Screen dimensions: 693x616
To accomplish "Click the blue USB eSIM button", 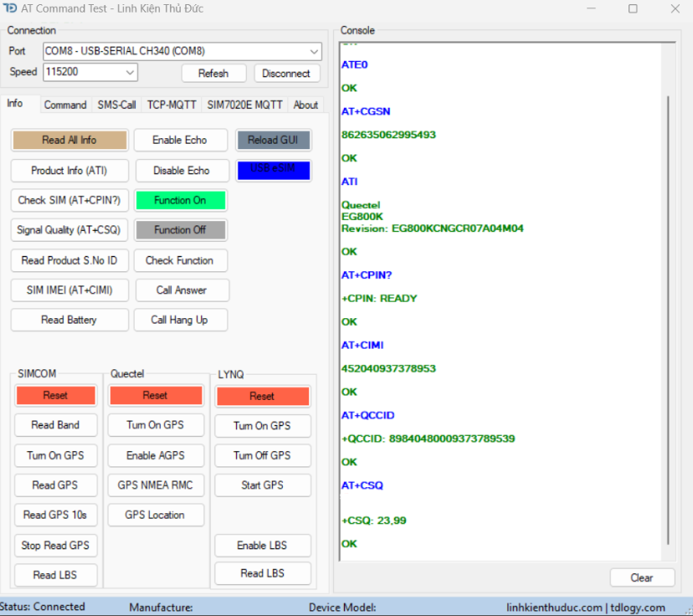I will pos(274,171).
